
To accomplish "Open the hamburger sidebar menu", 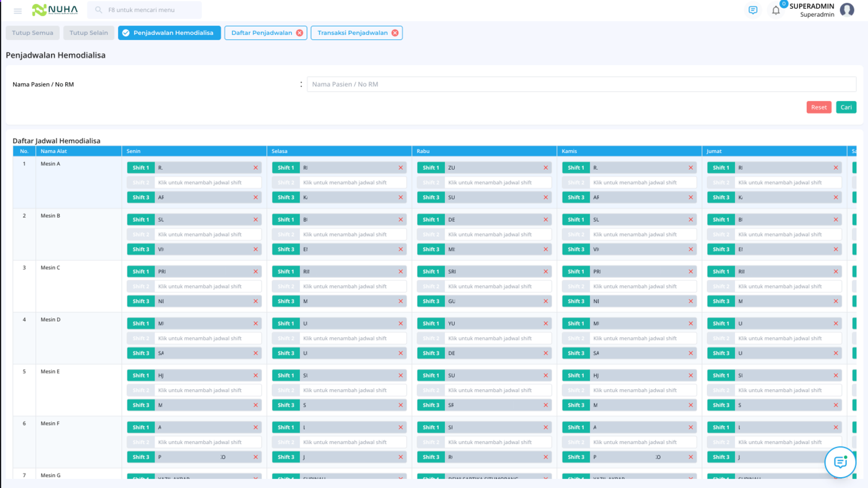I will click(17, 10).
